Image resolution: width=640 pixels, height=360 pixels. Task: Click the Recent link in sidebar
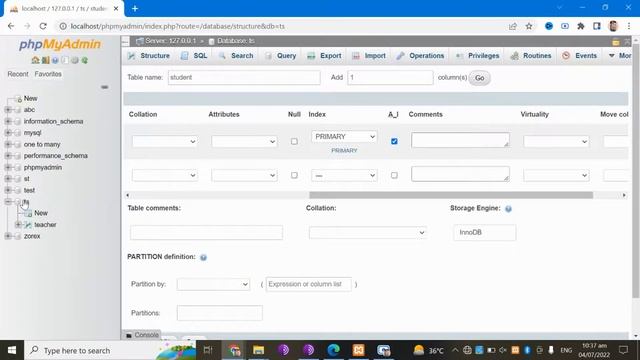[x=18, y=74]
